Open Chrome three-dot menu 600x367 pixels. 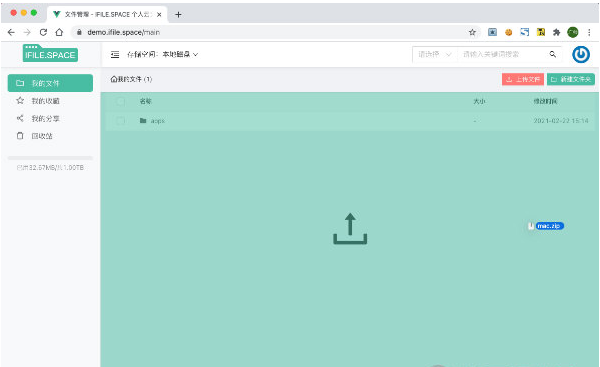(589, 33)
